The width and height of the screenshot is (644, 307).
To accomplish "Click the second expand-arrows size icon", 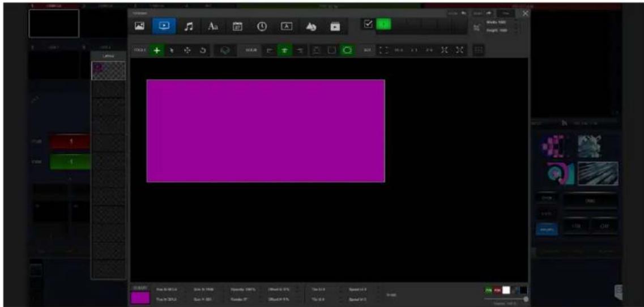I will click(x=459, y=50).
